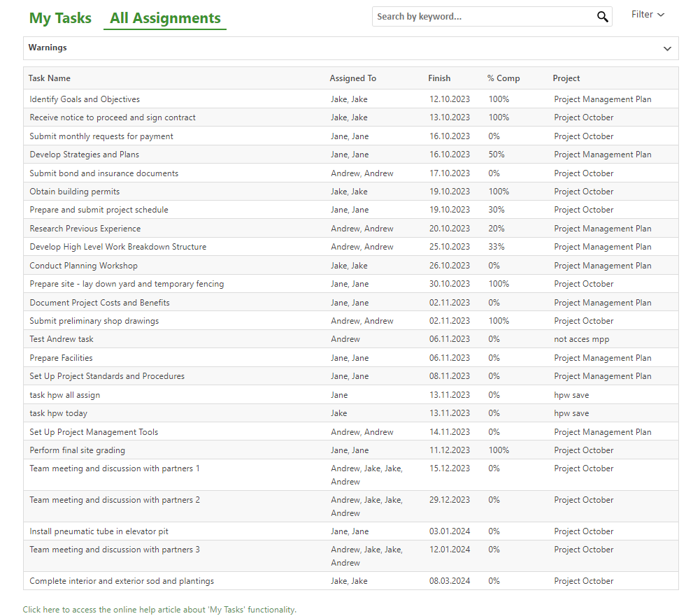Click the Conduct Planning Workshop task
Screen dimensions: 693x616
pyautogui.click(x=84, y=266)
